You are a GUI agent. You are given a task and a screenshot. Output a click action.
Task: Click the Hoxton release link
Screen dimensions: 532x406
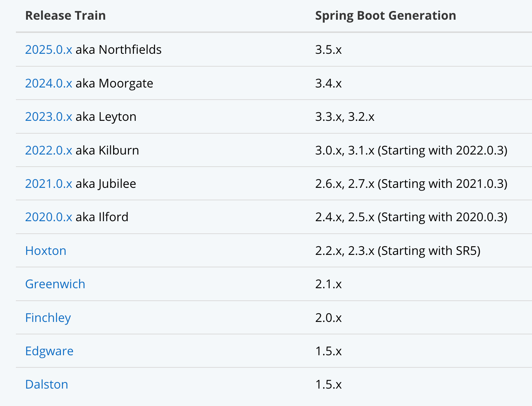click(46, 251)
